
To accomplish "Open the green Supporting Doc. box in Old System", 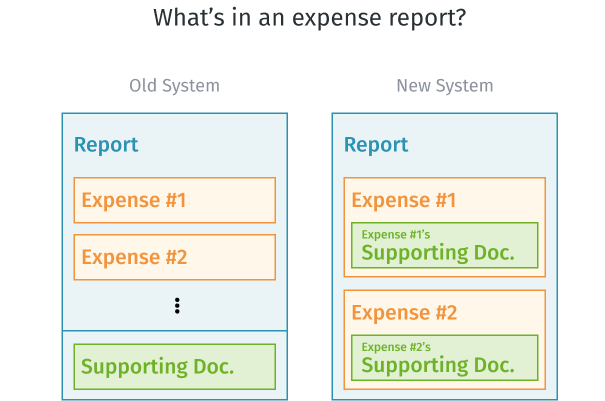I will pos(174,367).
